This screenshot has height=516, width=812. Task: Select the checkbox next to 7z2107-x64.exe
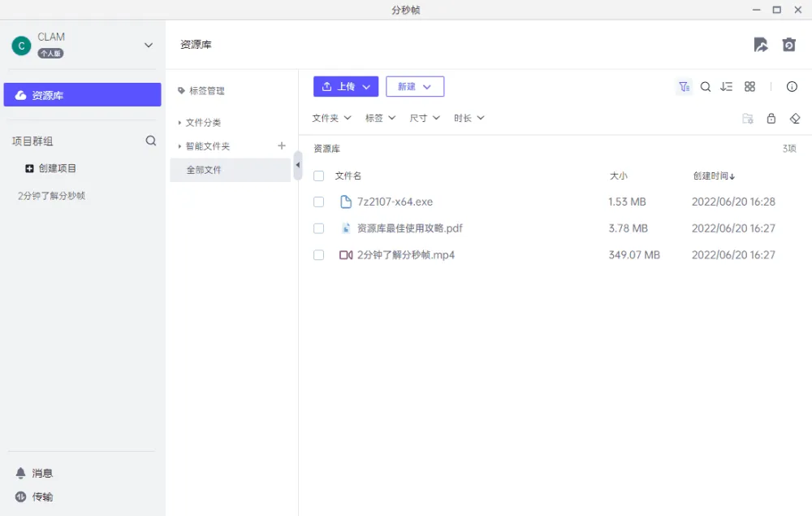(318, 202)
